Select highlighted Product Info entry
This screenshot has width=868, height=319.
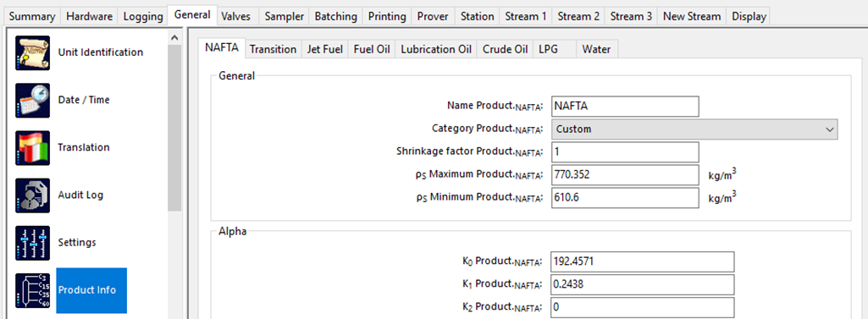(x=91, y=290)
